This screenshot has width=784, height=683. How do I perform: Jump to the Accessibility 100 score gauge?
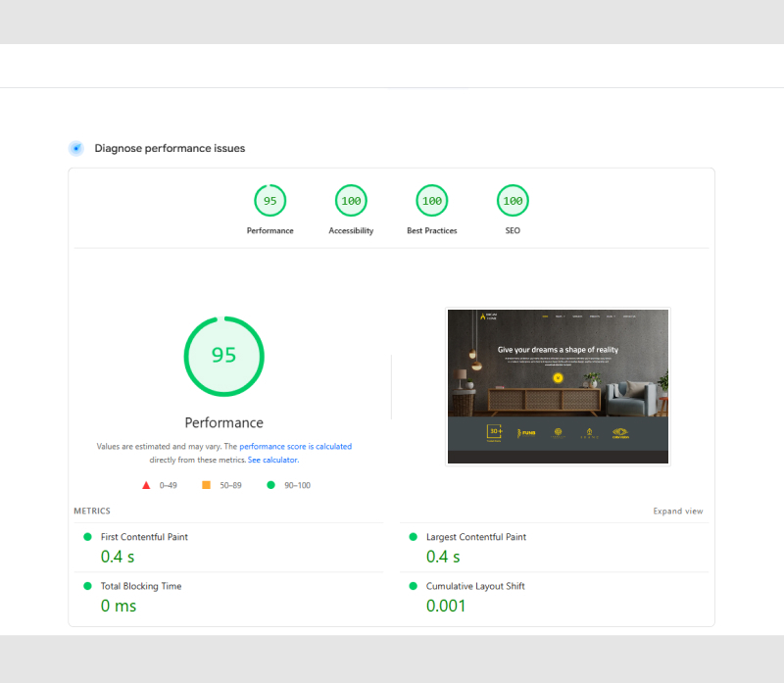tap(351, 201)
